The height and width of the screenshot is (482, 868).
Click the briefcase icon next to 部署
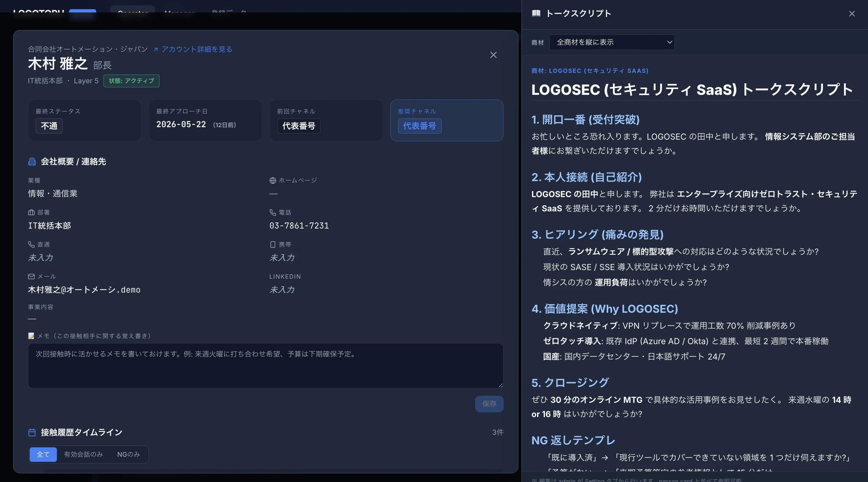tap(31, 212)
